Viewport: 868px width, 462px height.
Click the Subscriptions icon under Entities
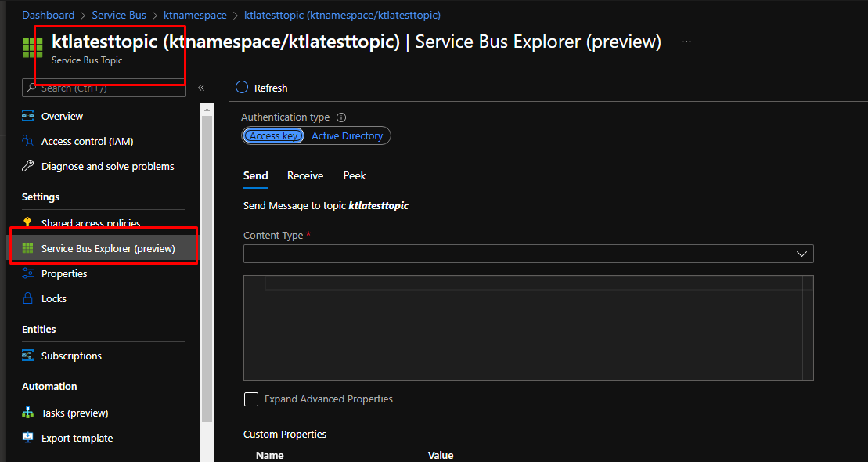pyautogui.click(x=28, y=356)
